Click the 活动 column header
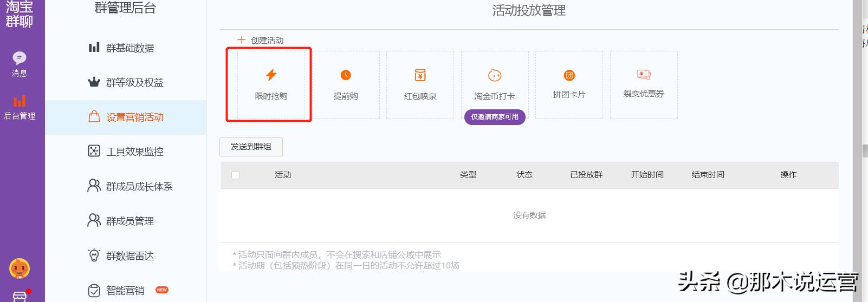This screenshot has height=302, width=868. click(x=283, y=174)
